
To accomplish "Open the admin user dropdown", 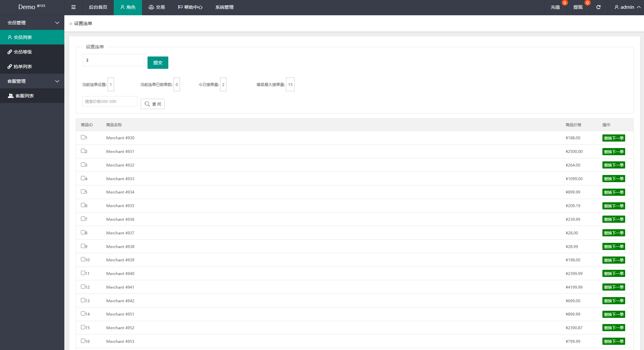I will coord(627,7).
